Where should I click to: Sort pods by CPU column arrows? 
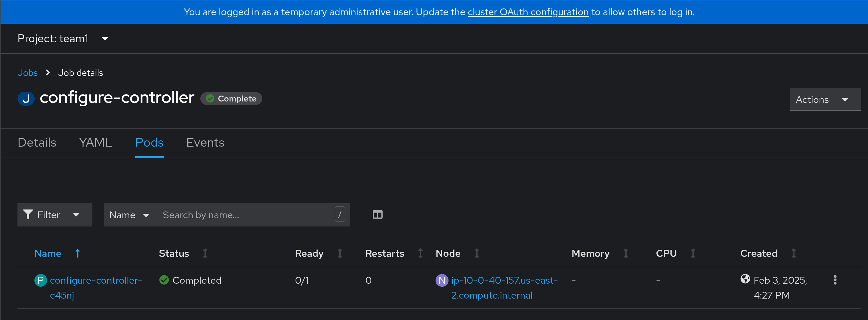click(693, 253)
